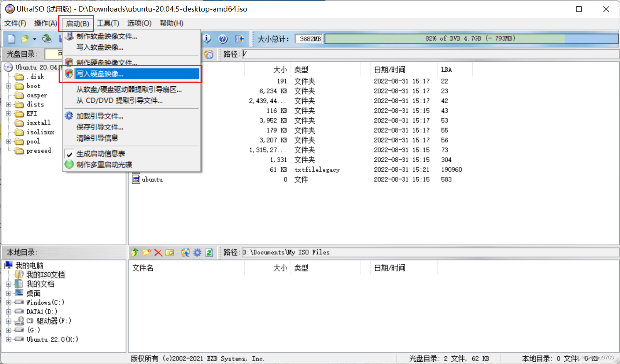Choose 写入硬盘映像... menu entry

point(131,74)
